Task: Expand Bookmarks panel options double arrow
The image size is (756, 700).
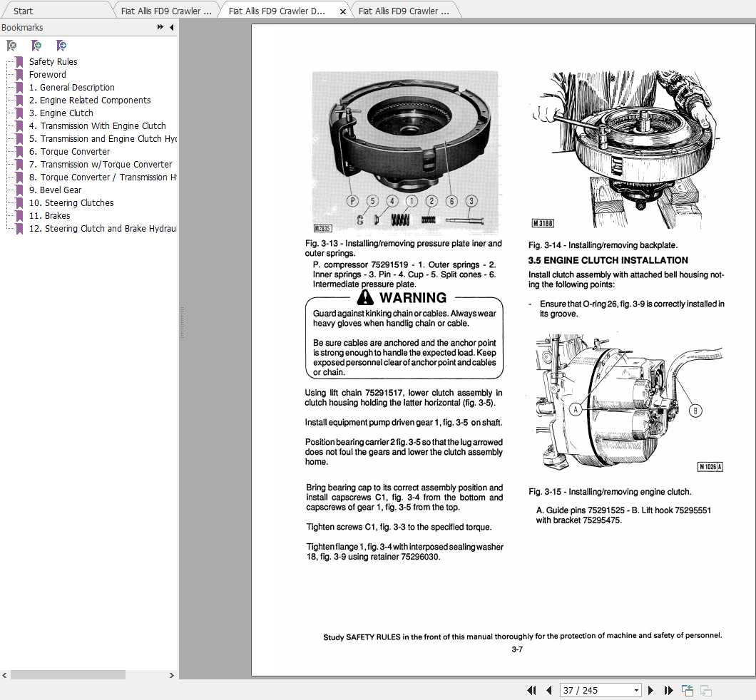Action: (160, 28)
